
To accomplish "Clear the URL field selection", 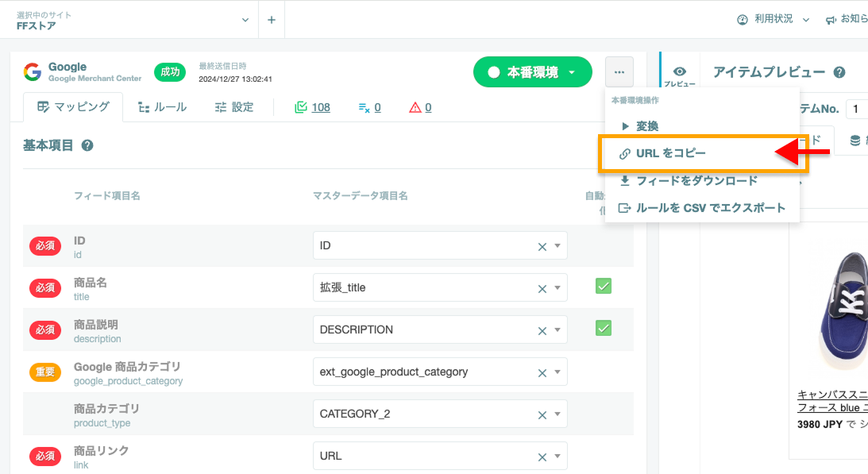I will click(x=542, y=457).
